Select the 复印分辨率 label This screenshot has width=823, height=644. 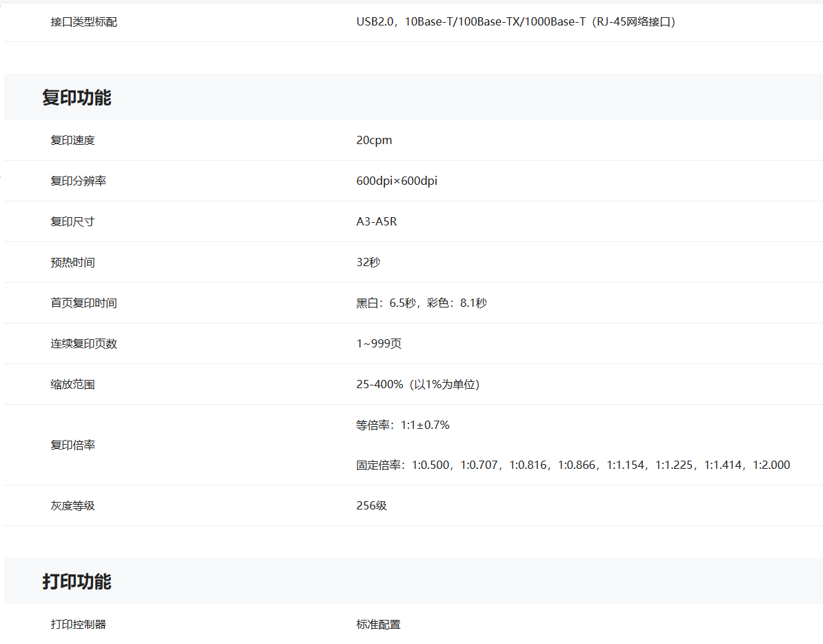pyautogui.click(x=78, y=181)
